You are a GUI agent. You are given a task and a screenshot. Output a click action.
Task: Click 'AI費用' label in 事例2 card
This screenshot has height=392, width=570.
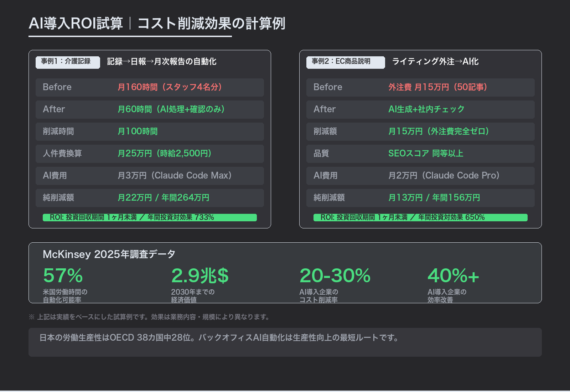pyautogui.click(x=326, y=176)
